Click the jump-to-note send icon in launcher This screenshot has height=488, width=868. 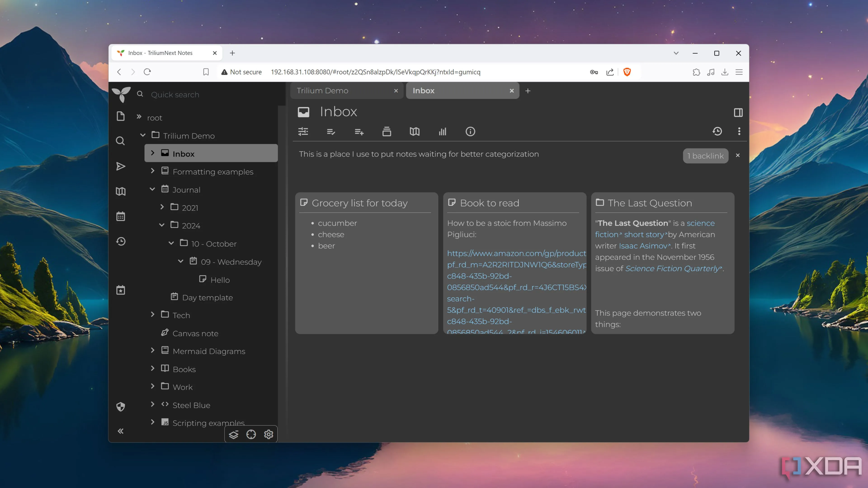pyautogui.click(x=121, y=166)
